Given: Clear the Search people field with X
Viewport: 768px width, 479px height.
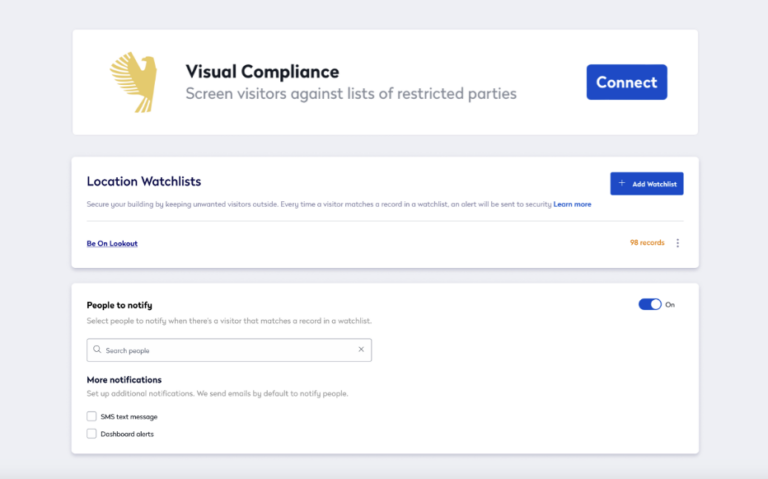Looking at the screenshot, I should (x=361, y=350).
